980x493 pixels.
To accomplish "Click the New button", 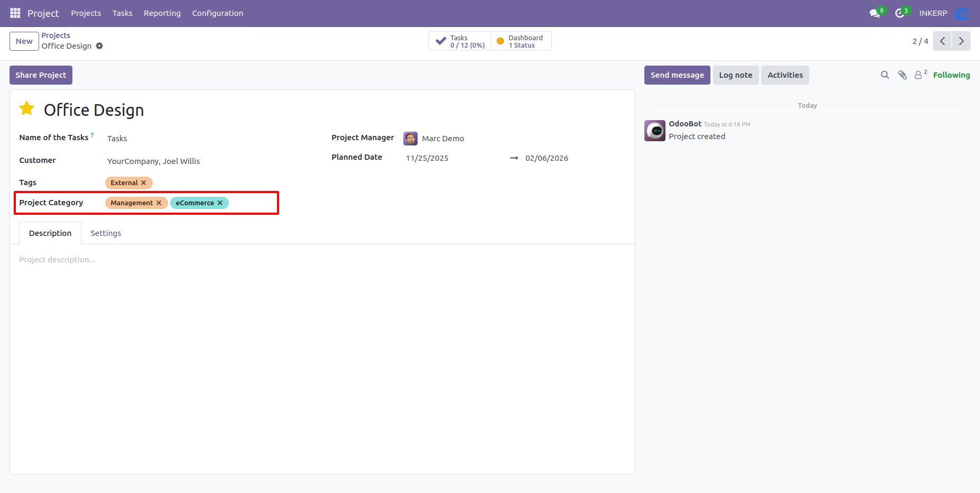I will [x=24, y=41].
